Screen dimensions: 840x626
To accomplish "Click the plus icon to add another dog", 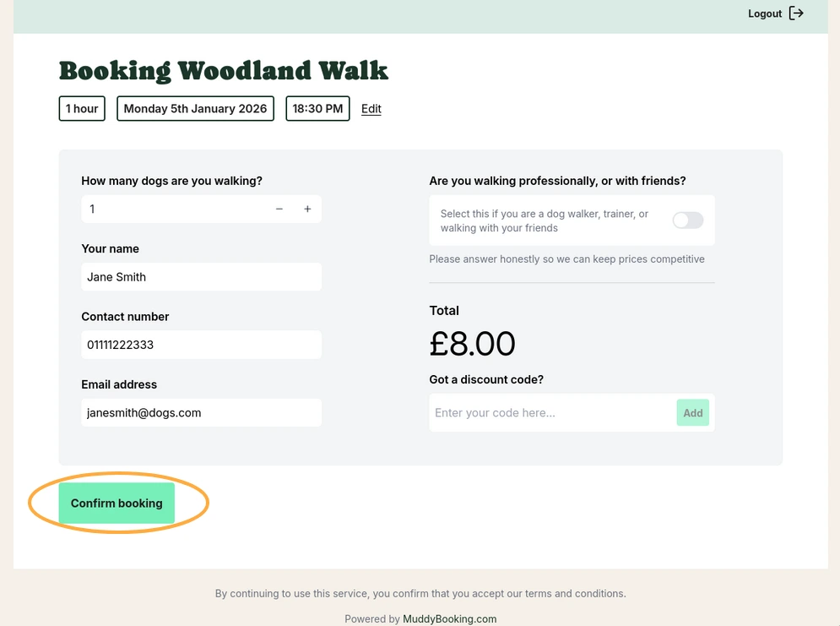I will click(307, 209).
